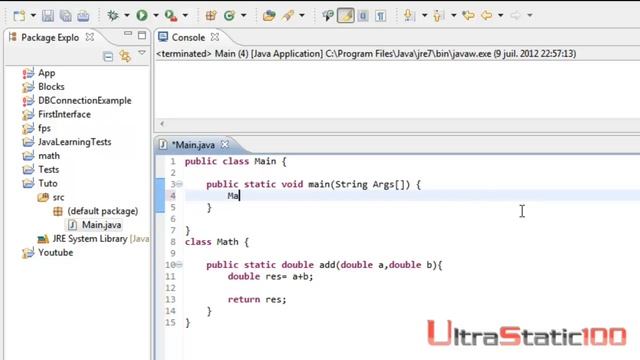The width and height of the screenshot is (640, 360).
Task: Click Collapse All in Package Explorer
Action: tap(108, 56)
